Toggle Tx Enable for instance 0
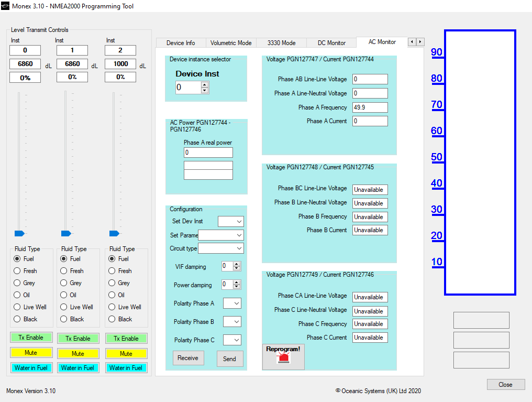532x402 pixels. [x=31, y=338]
